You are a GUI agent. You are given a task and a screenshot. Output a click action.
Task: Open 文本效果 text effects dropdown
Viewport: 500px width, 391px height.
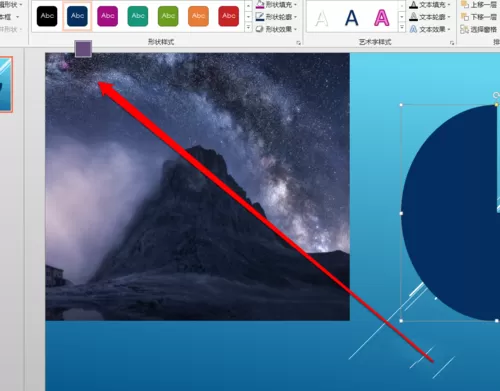tap(435, 30)
